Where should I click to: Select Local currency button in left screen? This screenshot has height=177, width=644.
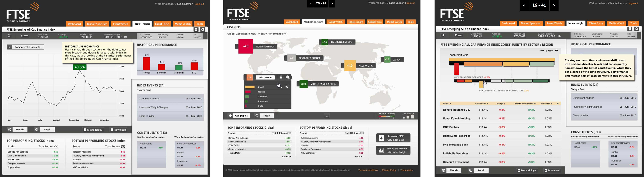tap(47, 130)
